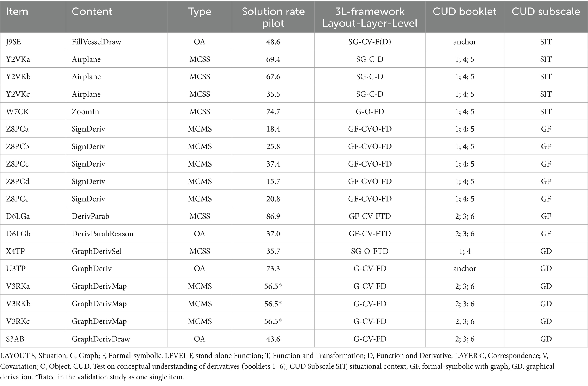Click the CUD subscale column header

pos(546,12)
